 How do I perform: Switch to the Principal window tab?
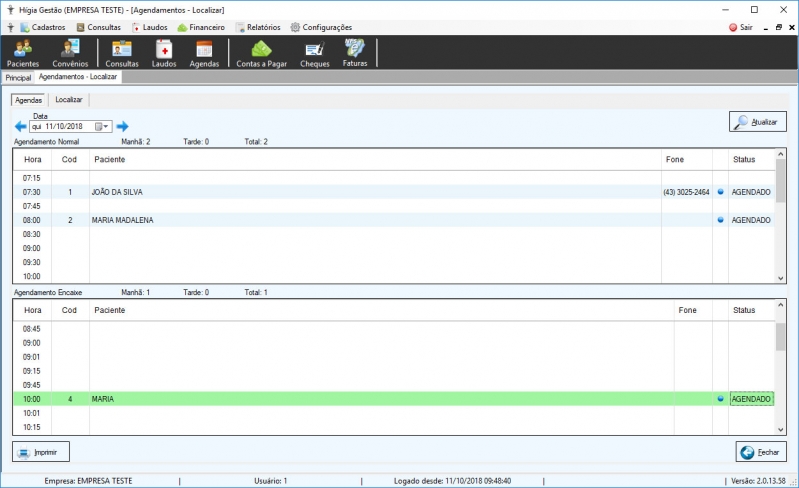click(18, 77)
